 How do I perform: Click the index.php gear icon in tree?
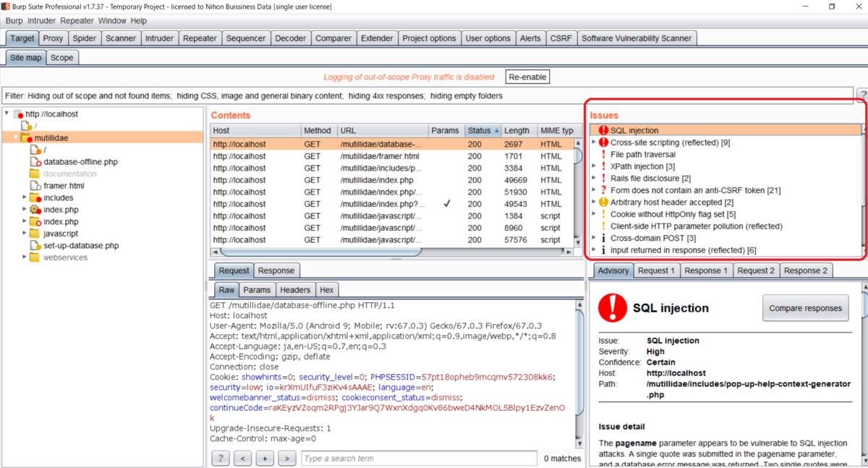pyautogui.click(x=35, y=210)
